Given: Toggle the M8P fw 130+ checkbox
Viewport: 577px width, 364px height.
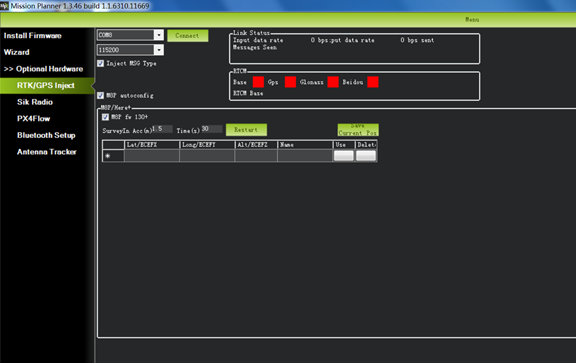Looking at the screenshot, I should (105, 117).
